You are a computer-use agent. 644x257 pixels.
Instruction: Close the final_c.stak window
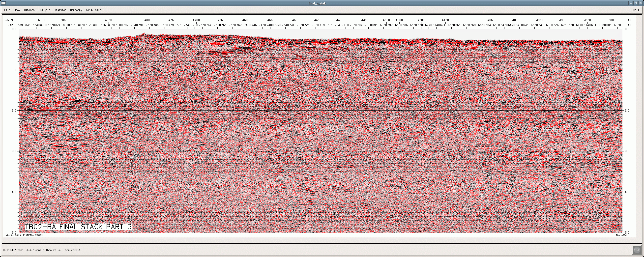tap(640, 3)
